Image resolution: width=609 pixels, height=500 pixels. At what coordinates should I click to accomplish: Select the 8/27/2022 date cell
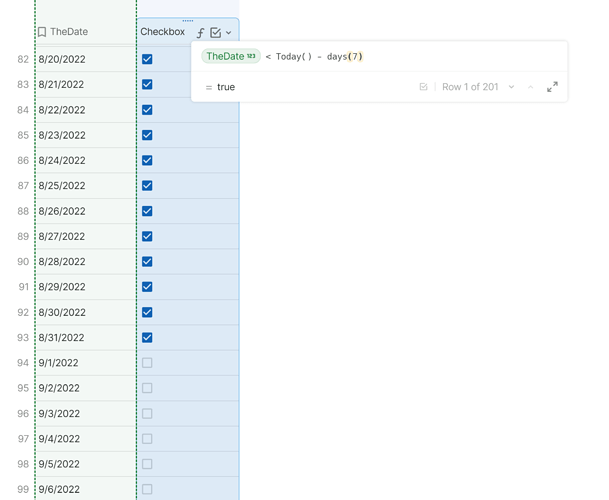pos(85,236)
